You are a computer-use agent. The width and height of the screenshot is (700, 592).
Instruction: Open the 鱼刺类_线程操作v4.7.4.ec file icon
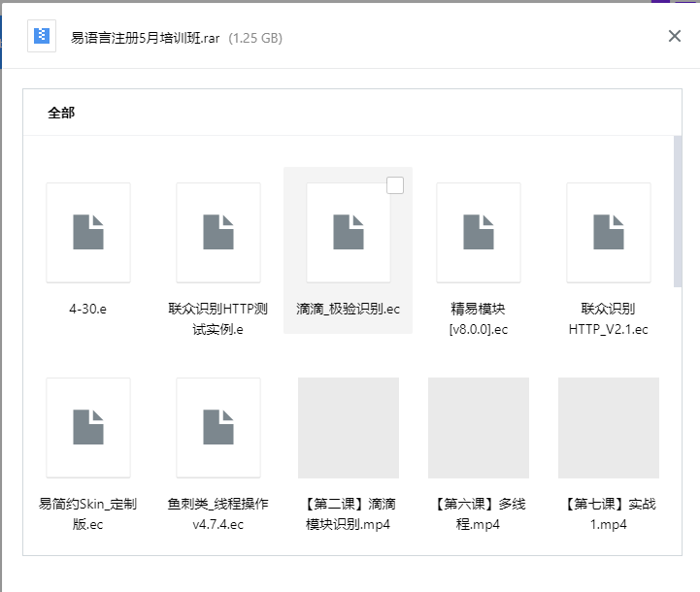(x=218, y=428)
